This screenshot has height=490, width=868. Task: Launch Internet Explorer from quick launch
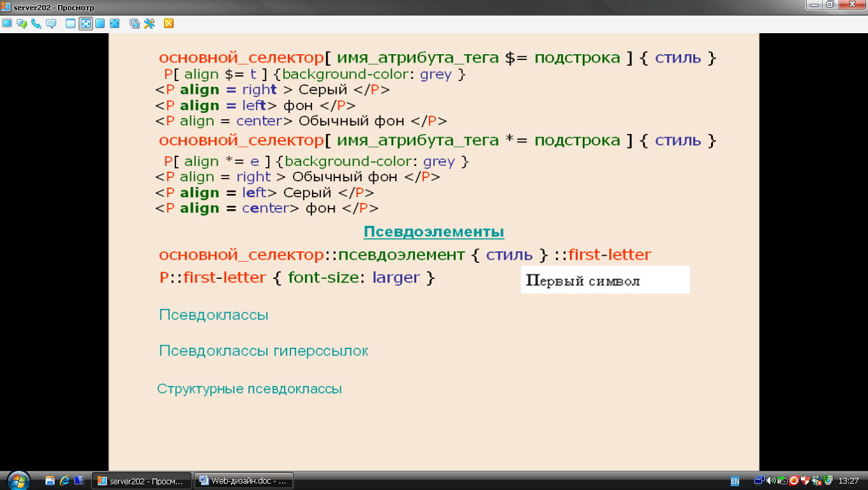click(64, 480)
